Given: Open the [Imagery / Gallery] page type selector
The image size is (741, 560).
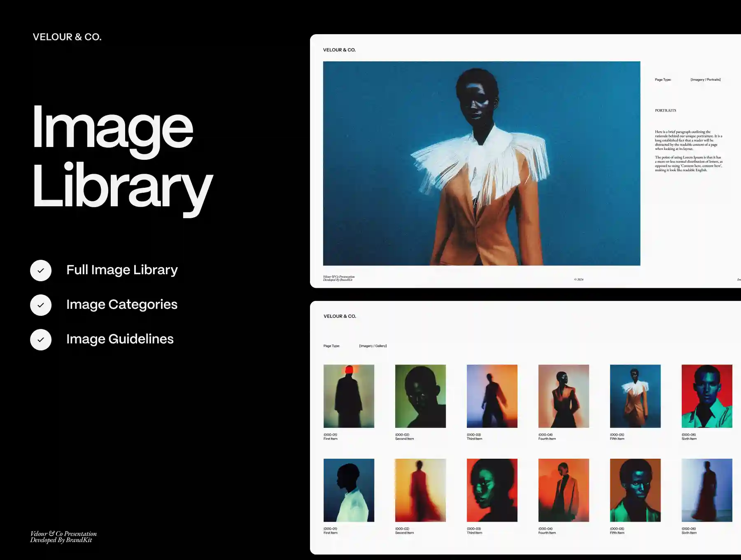Looking at the screenshot, I should tap(373, 346).
